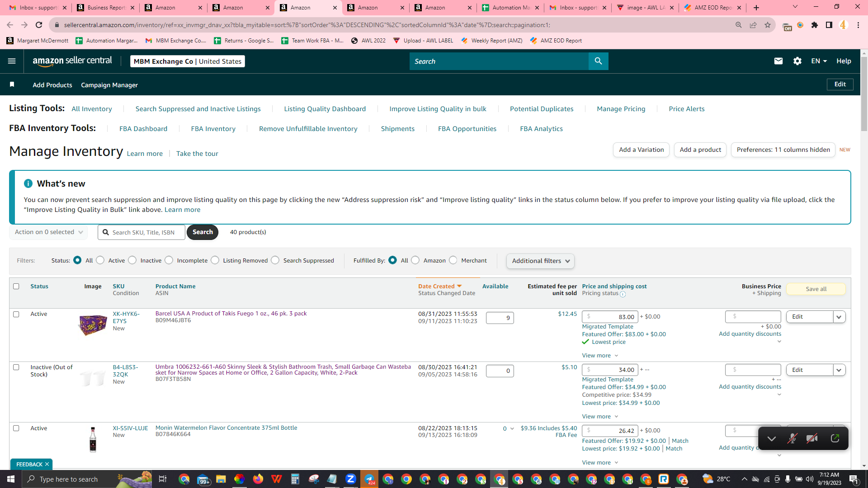Open the browser extensions puzzle icon
This screenshot has height=488, width=868.
[x=815, y=25]
